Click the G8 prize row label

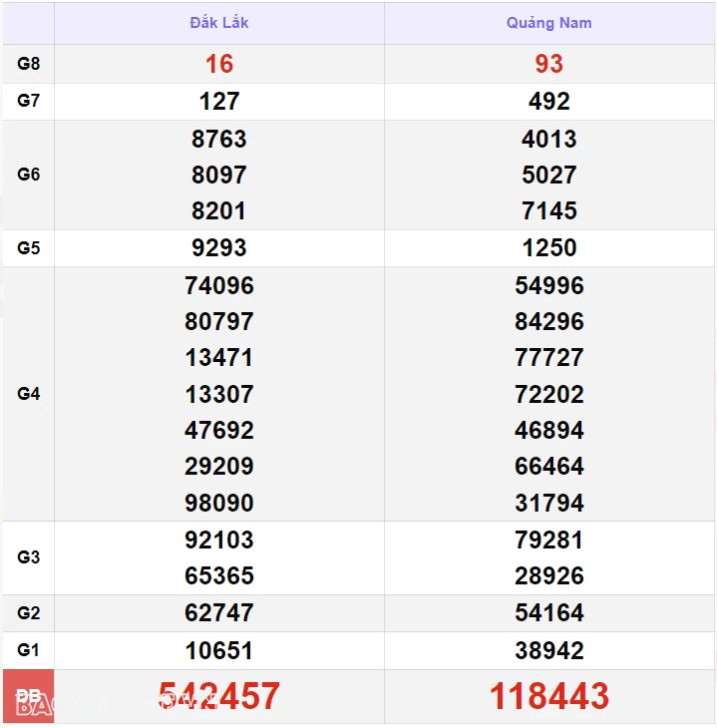(29, 64)
